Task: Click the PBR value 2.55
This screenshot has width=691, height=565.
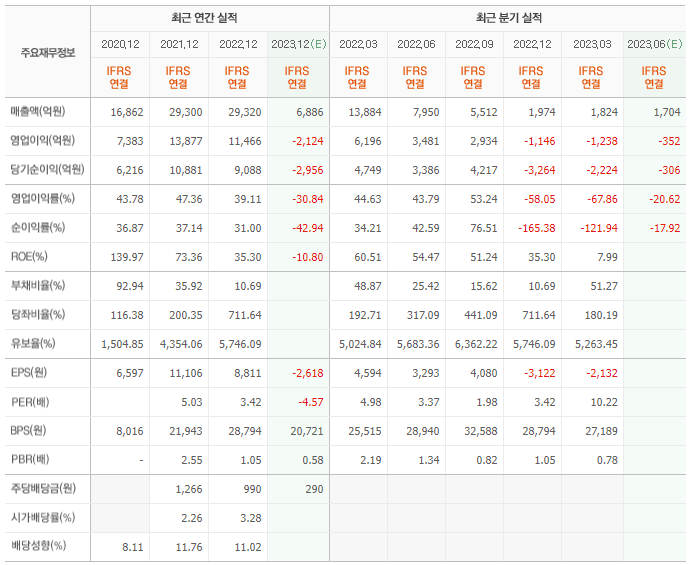Action: click(x=192, y=460)
